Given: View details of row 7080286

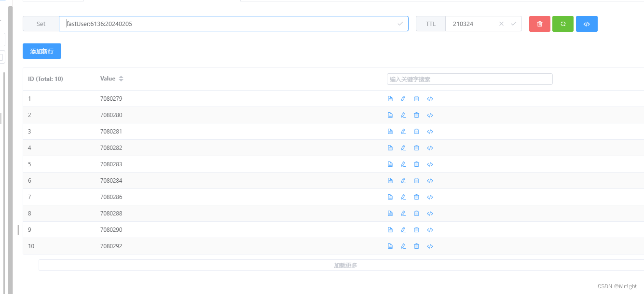Looking at the screenshot, I should (390, 197).
